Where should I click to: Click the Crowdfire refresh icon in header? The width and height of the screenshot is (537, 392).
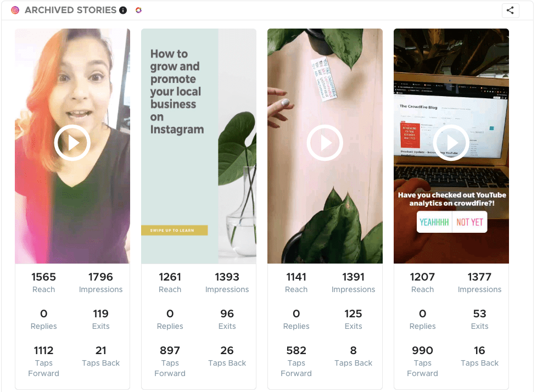point(138,10)
